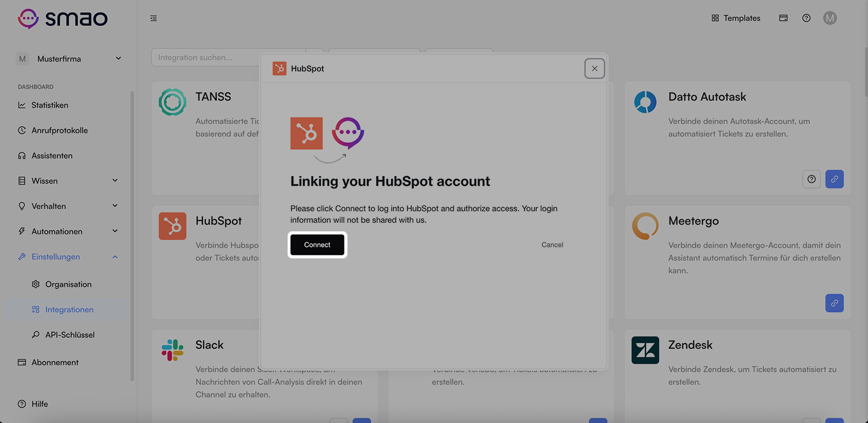The height and width of the screenshot is (423, 868).
Task: Click the Wissen book icon
Action: pyautogui.click(x=22, y=181)
